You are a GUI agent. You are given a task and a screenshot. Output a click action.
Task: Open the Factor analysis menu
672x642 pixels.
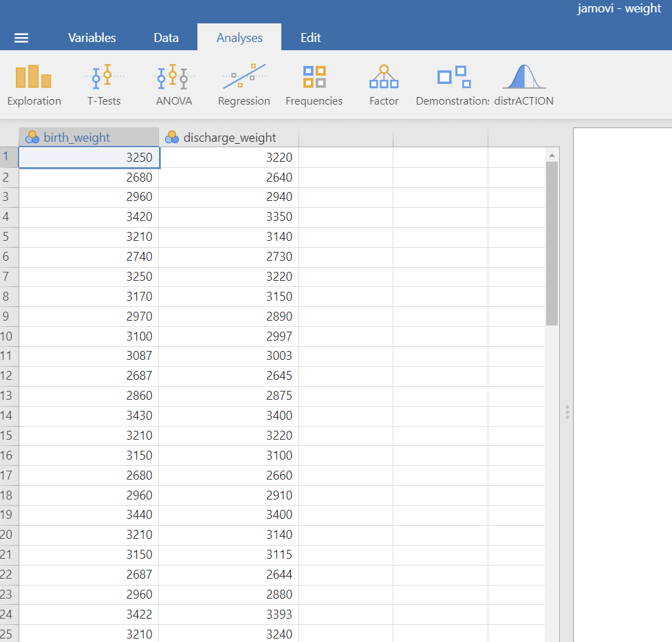384,85
